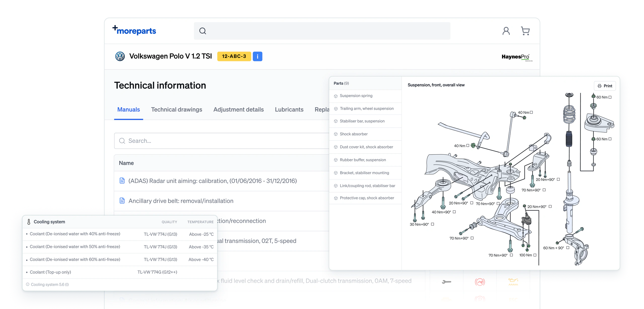Tick the checkbox beside 20 Nm+90° near ball joint
Image resolution: width=644 pixels, height=309 pixels.
pyautogui.click(x=550, y=207)
